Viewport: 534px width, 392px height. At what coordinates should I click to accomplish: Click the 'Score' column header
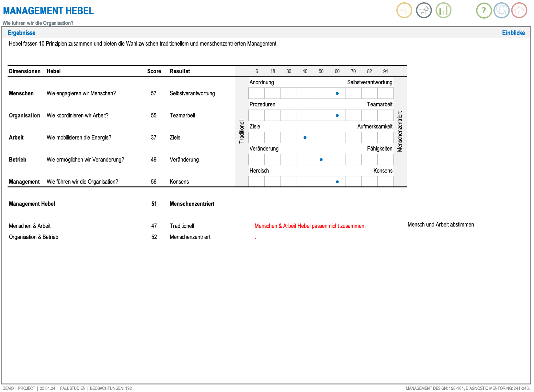154,71
